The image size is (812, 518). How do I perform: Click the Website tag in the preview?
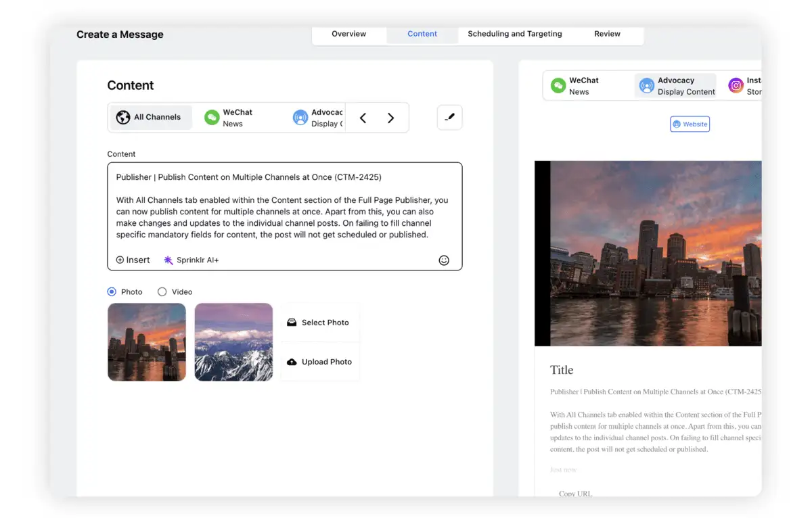690,124
